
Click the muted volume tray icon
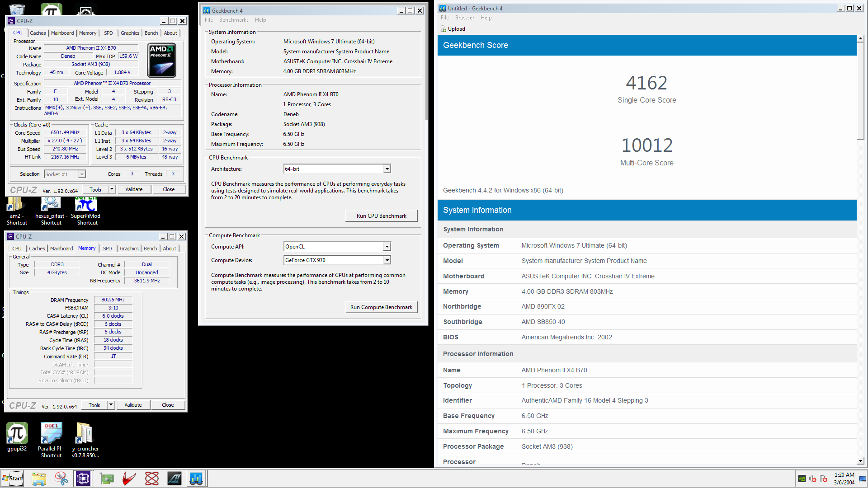coord(813,479)
